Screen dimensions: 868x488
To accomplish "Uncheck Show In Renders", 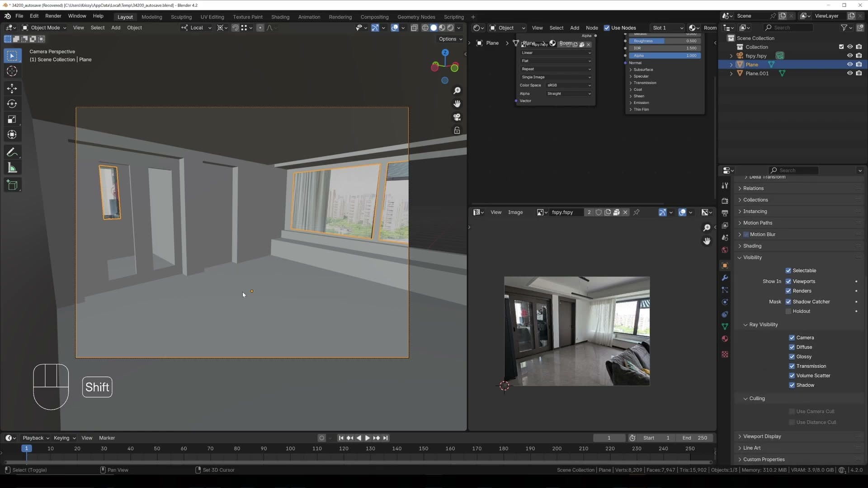I will coord(788,291).
